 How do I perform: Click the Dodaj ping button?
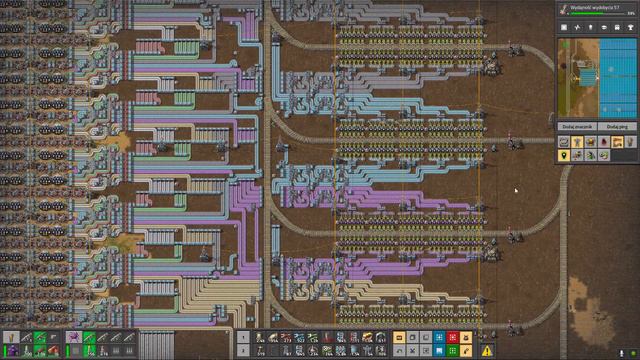[617, 127]
